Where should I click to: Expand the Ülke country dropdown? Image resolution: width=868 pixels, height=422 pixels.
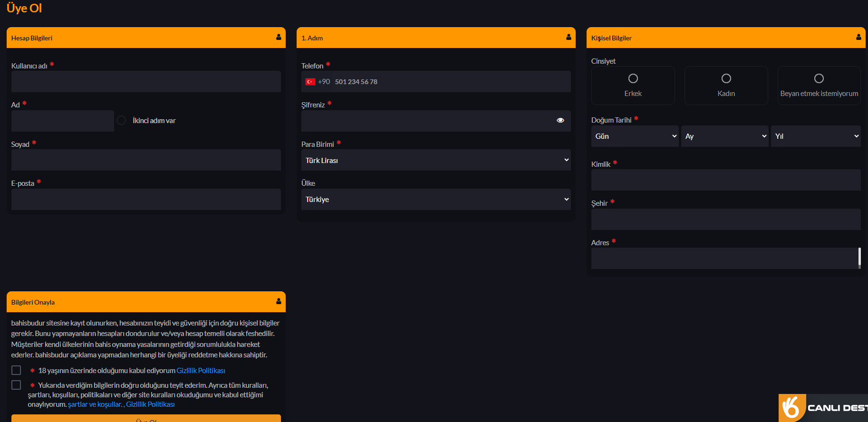435,200
